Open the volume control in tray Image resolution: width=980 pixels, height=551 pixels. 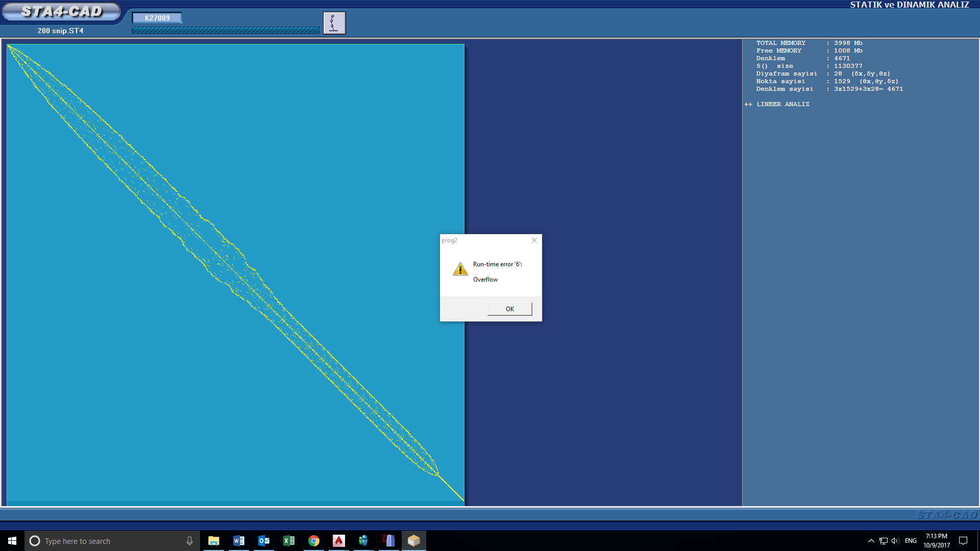coord(896,541)
